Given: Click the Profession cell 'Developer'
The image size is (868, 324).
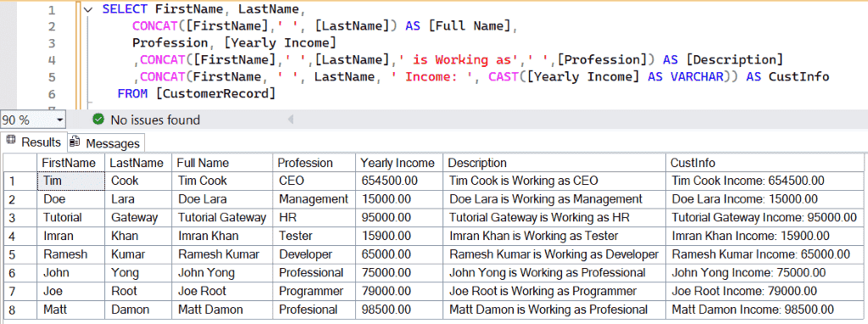Looking at the screenshot, I should [x=314, y=254].
